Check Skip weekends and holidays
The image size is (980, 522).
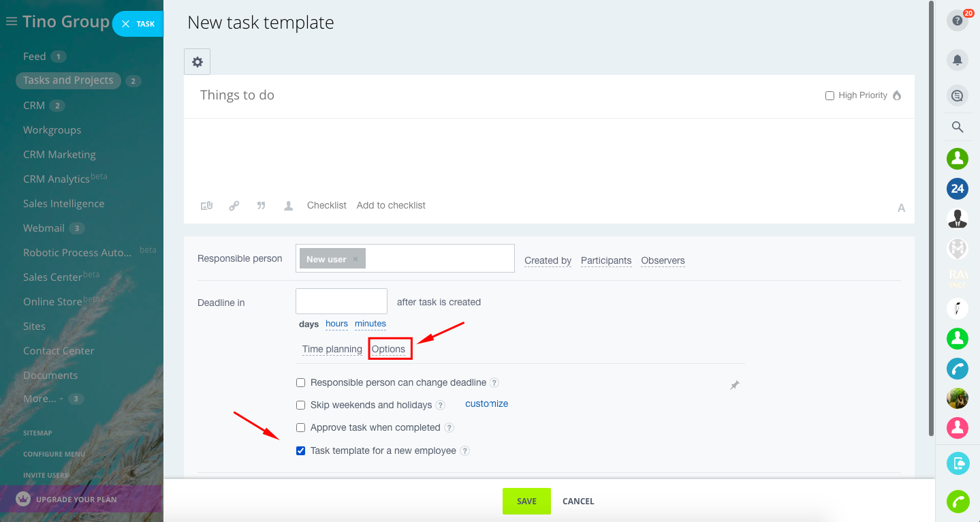(300, 405)
